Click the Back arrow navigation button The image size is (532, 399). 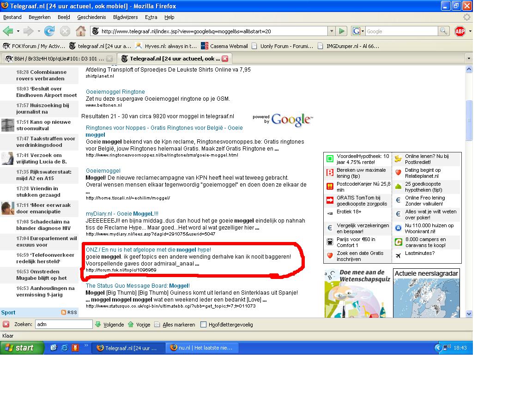tap(8, 31)
